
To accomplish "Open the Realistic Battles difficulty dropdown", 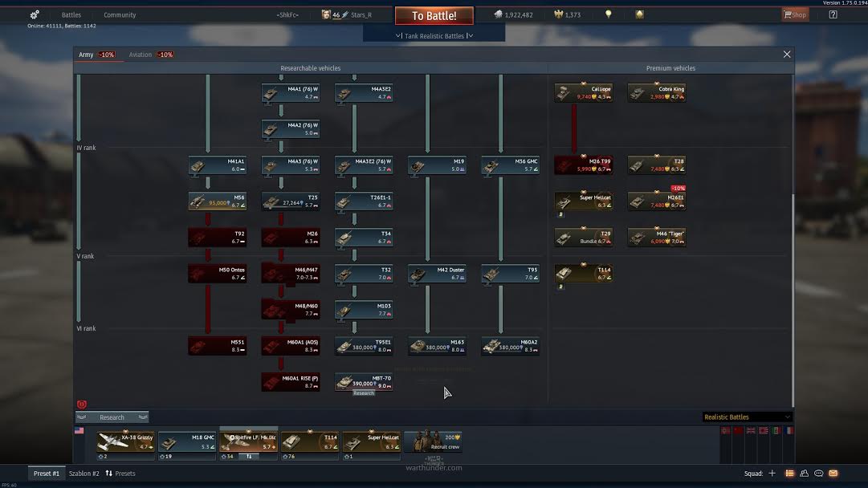I will [747, 417].
